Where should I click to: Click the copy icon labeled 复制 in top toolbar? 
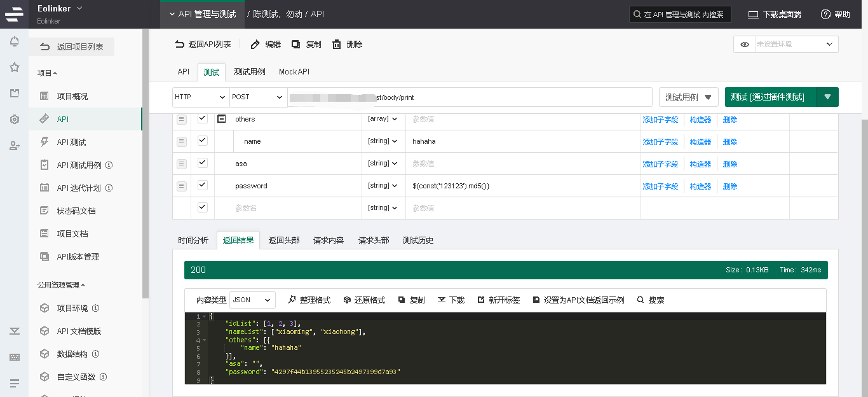pyautogui.click(x=296, y=45)
